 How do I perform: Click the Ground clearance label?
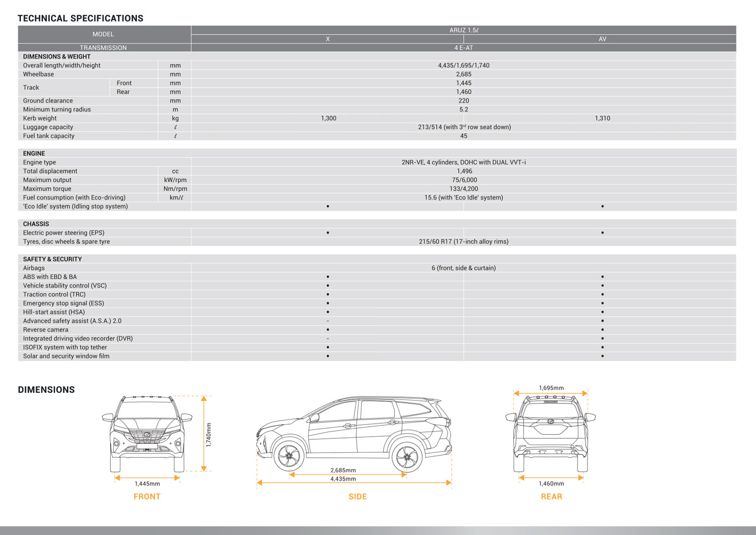(x=48, y=101)
